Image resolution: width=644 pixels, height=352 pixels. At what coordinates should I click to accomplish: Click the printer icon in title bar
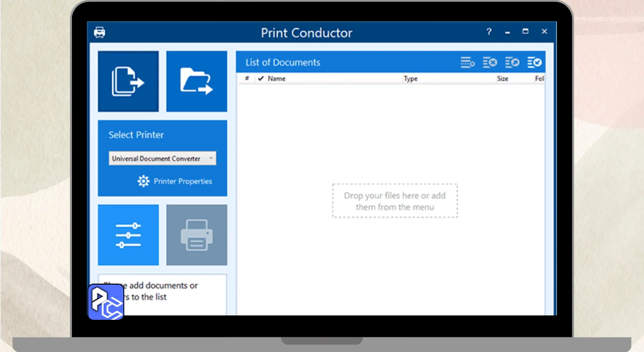tap(100, 33)
